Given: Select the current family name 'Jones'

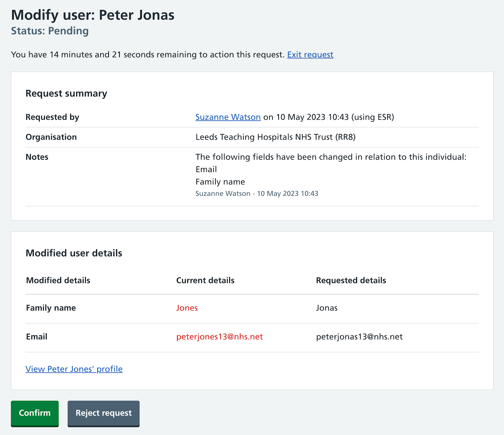Looking at the screenshot, I should (187, 308).
